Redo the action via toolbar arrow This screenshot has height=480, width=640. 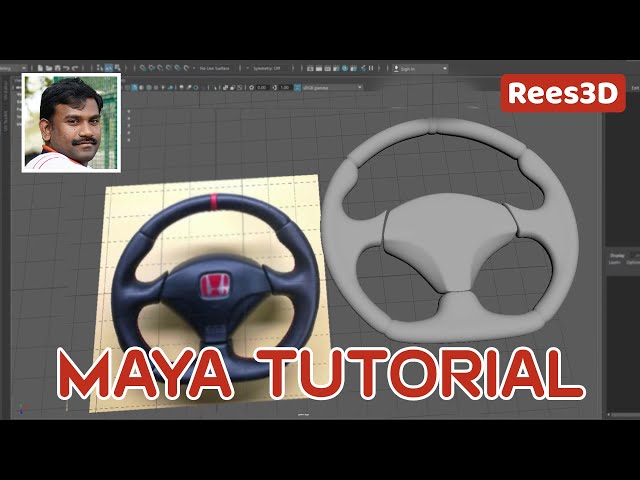[75, 68]
